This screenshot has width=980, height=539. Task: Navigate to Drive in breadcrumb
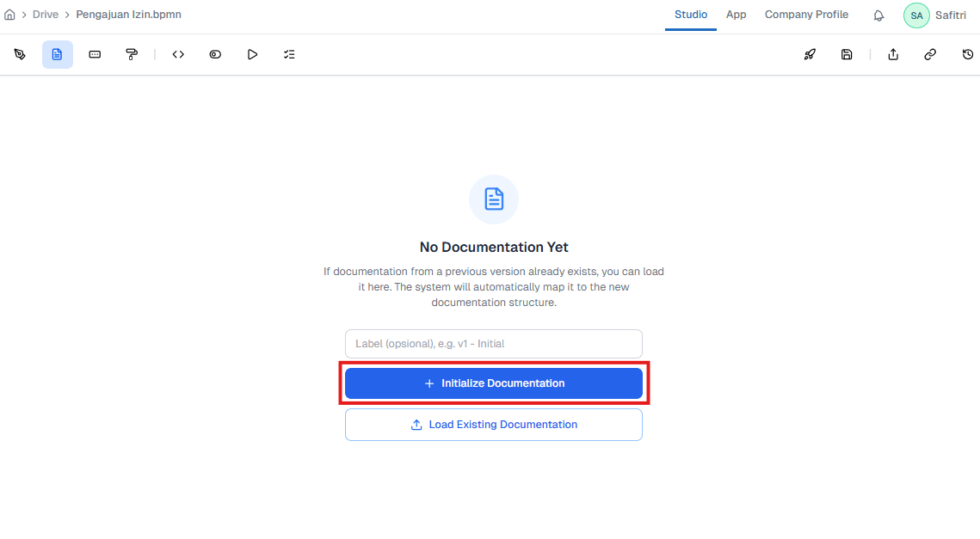[46, 14]
